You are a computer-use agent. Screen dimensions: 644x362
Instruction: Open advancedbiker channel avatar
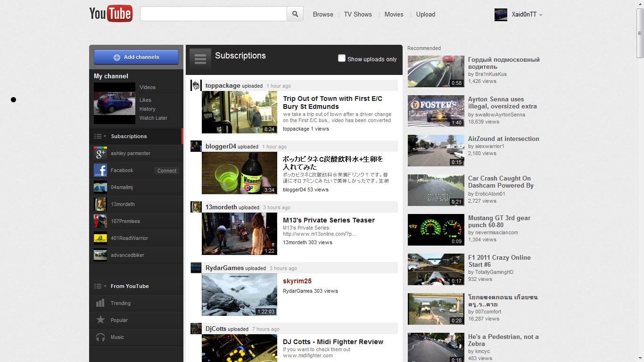tap(100, 255)
